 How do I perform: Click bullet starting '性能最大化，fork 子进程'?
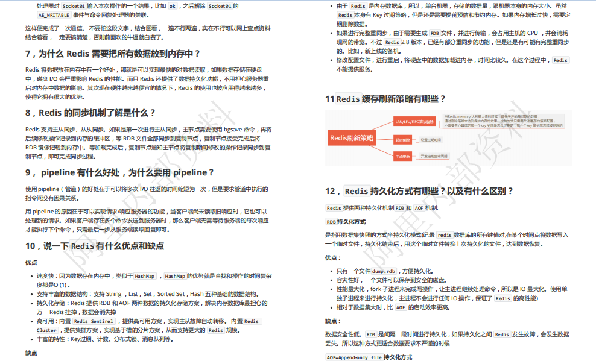click(x=452, y=293)
